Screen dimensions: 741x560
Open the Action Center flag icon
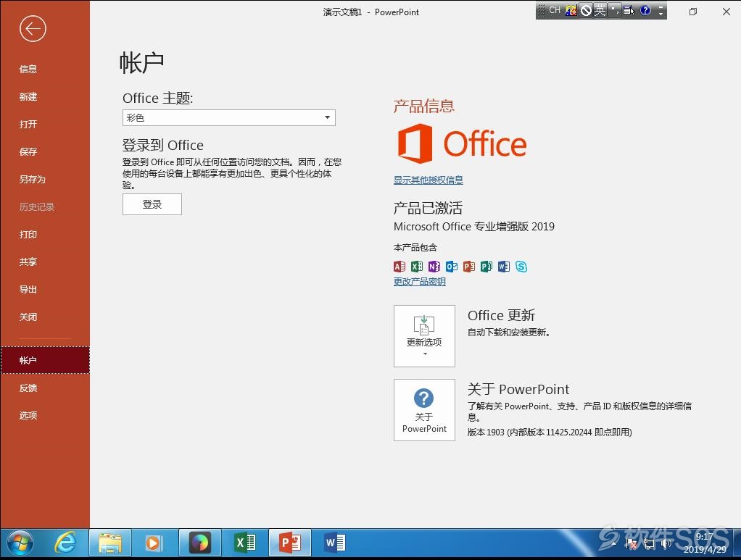pyautogui.click(x=631, y=544)
